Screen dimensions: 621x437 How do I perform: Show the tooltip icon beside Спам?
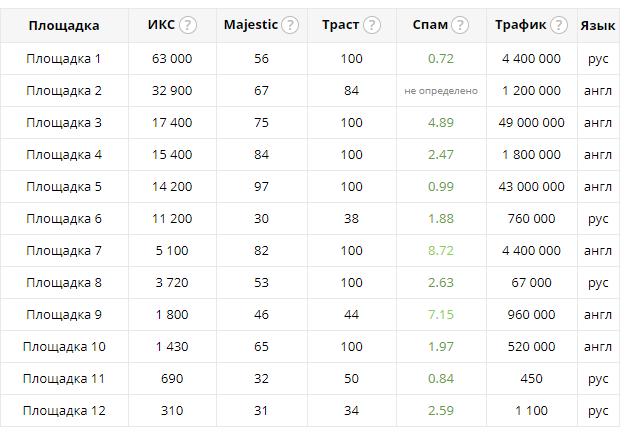(x=460, y=25)
